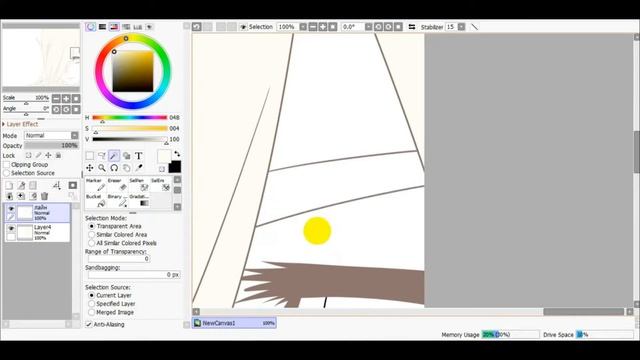Screen dimensions: 640x360
Task: Show the color wheel panel
Action: [x=90, y=27]
